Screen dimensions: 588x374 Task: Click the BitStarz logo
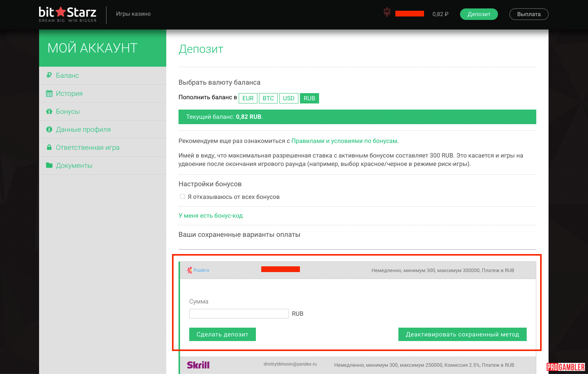(67, 14)
